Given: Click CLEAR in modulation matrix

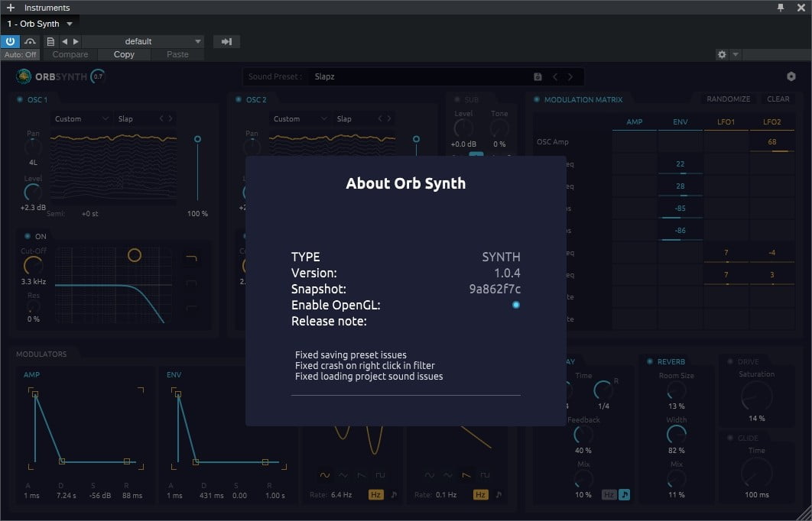Looking at the screenshot, I should coord(778,99).
